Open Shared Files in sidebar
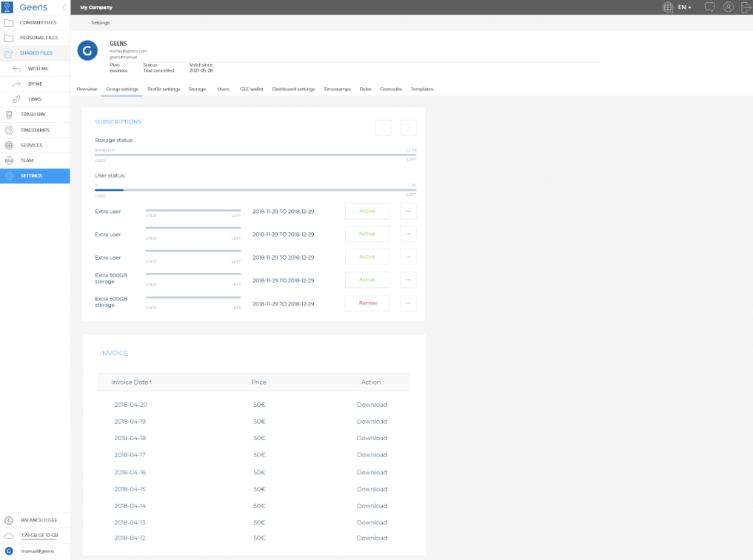Screen dimensions: 753x560 point(35,53)
